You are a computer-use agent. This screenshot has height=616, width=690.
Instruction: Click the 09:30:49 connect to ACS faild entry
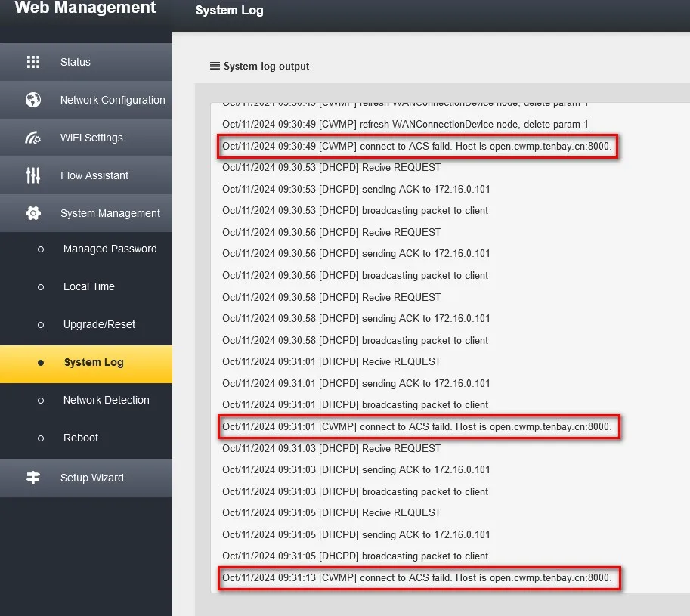416,146
